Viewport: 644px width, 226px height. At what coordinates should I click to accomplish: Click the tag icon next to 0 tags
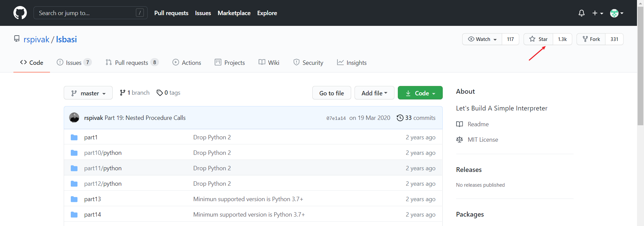pos(160,93)
